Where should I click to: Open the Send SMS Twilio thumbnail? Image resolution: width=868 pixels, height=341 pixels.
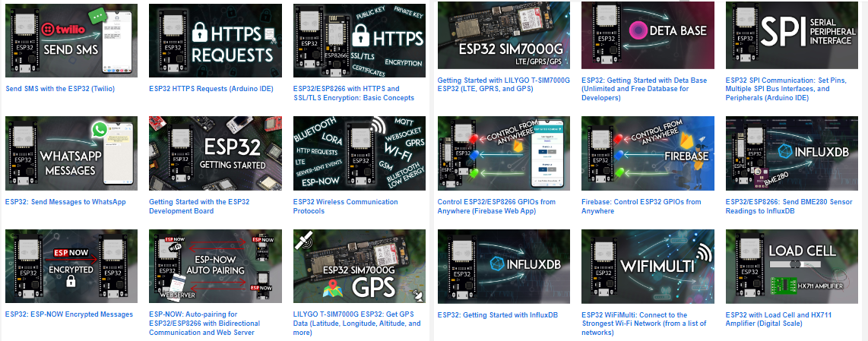pos(71,40)
